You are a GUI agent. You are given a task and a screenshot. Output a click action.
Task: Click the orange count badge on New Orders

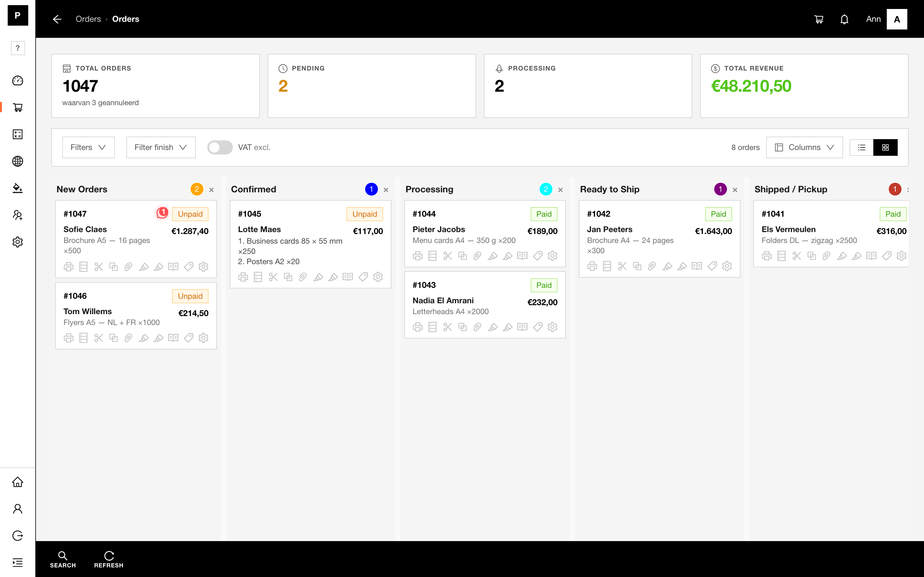click(x=197, y=189)
